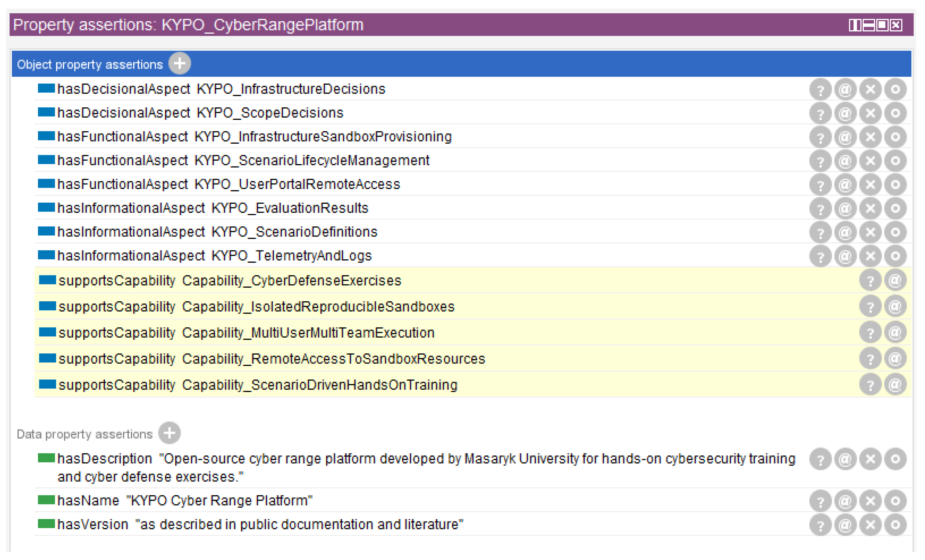Explain inference for the hasDescription assertion
This screenshot has width=925, height=560.
pyautogui.click(x=820, y=459)
